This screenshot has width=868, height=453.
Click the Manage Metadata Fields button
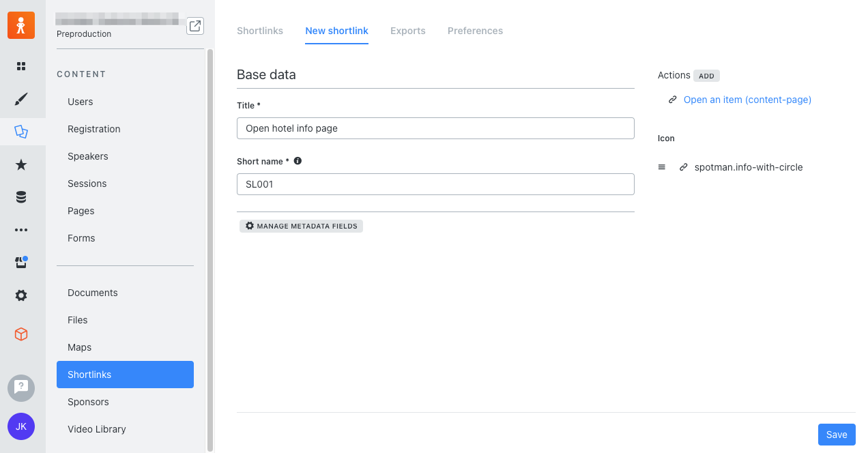point(301,226)
